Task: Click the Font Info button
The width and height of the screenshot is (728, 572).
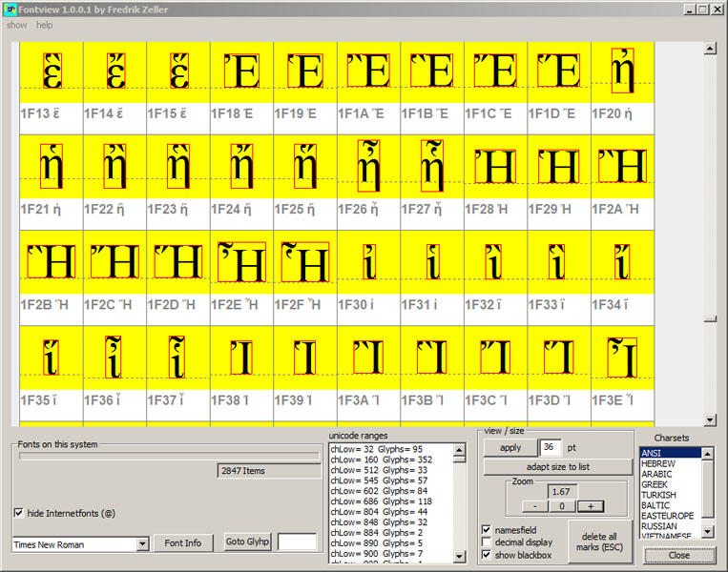Action: (183, 542)
